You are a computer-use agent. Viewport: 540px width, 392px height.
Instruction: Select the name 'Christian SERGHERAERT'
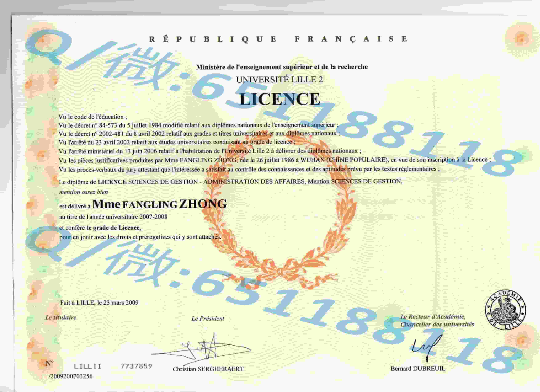click(208, 369)
